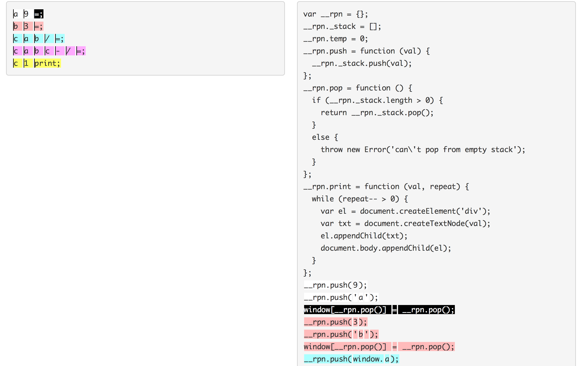Click the line 'var __rpn = {};'
Image resolution: width=588 pixels, height=366 pixels.
[335, 14]
